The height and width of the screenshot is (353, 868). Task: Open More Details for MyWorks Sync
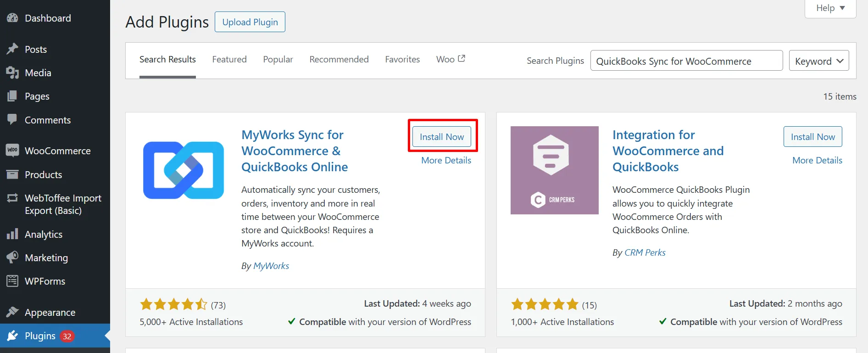point(446,160)
